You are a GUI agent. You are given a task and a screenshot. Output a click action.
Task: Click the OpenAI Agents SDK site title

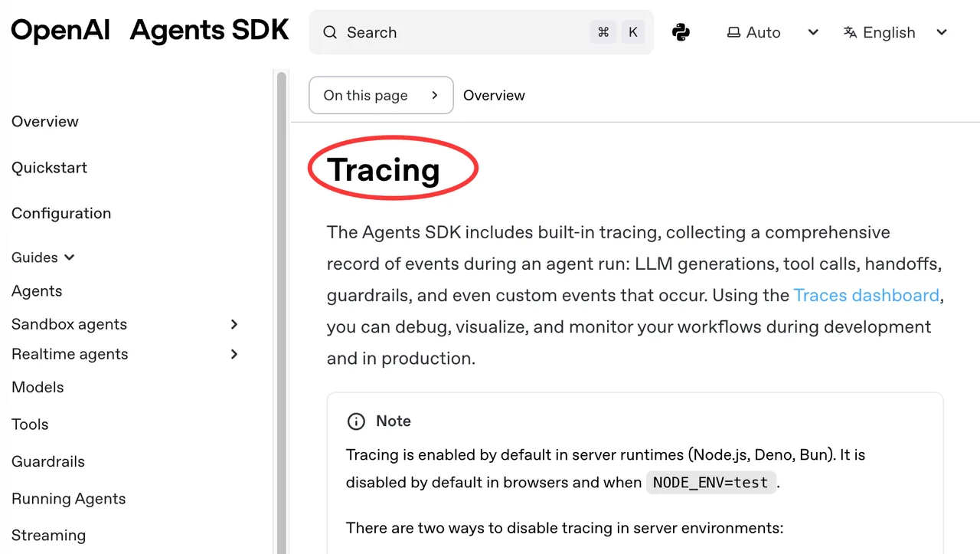click(150, 31)
